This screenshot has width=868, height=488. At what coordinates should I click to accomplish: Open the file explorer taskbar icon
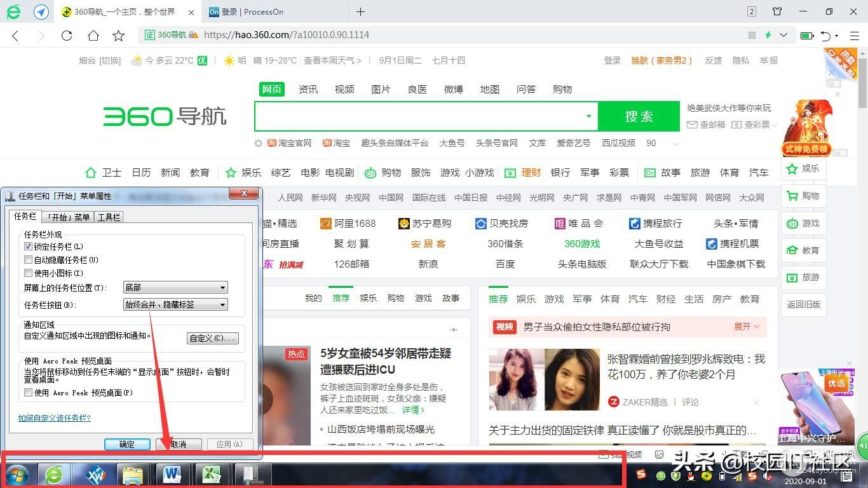click(x=132, y=475)
